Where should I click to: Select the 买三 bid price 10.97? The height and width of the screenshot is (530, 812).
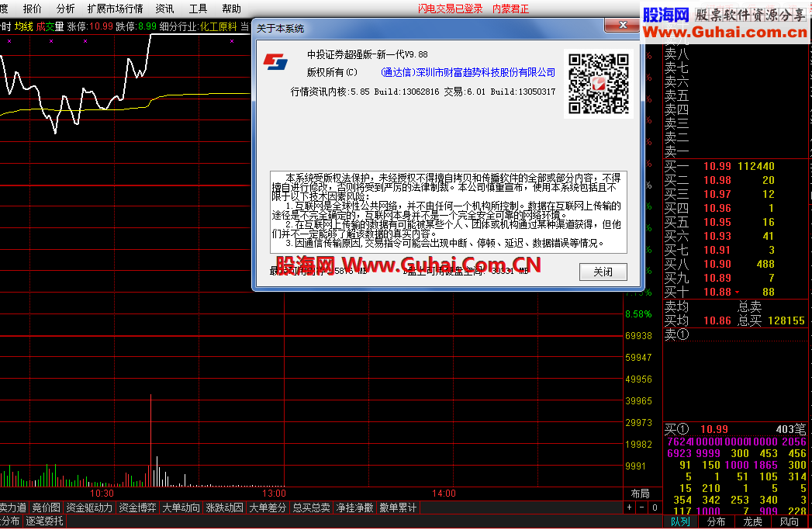point(717,194)
